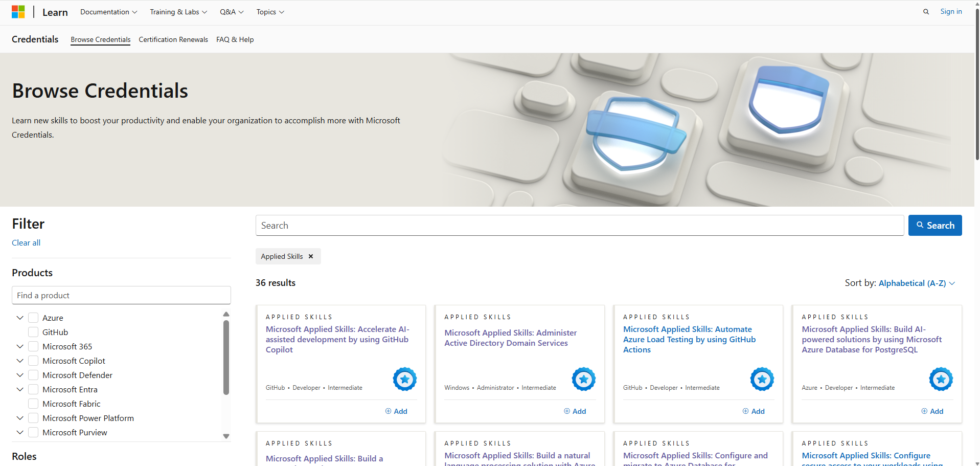Check the Microsoft Defender checkbox
The width and height of the screenshot is (980, 466).
(x=33, y=375)
